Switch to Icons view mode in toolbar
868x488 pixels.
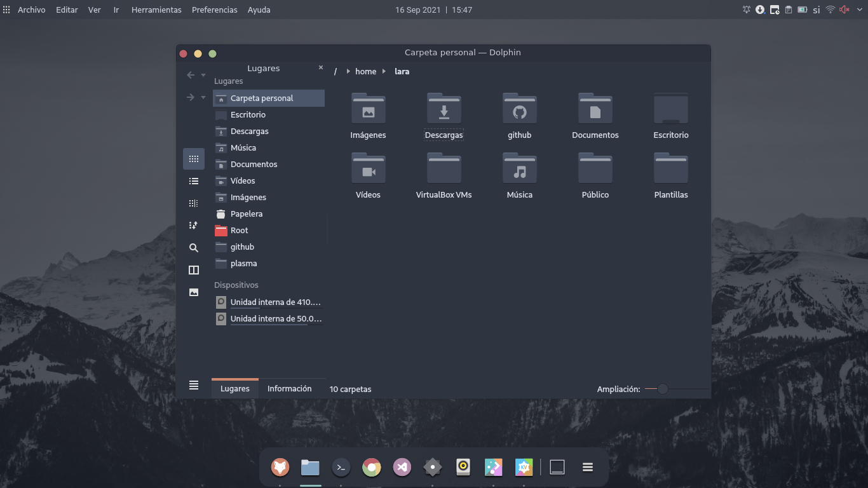(194, 159)
